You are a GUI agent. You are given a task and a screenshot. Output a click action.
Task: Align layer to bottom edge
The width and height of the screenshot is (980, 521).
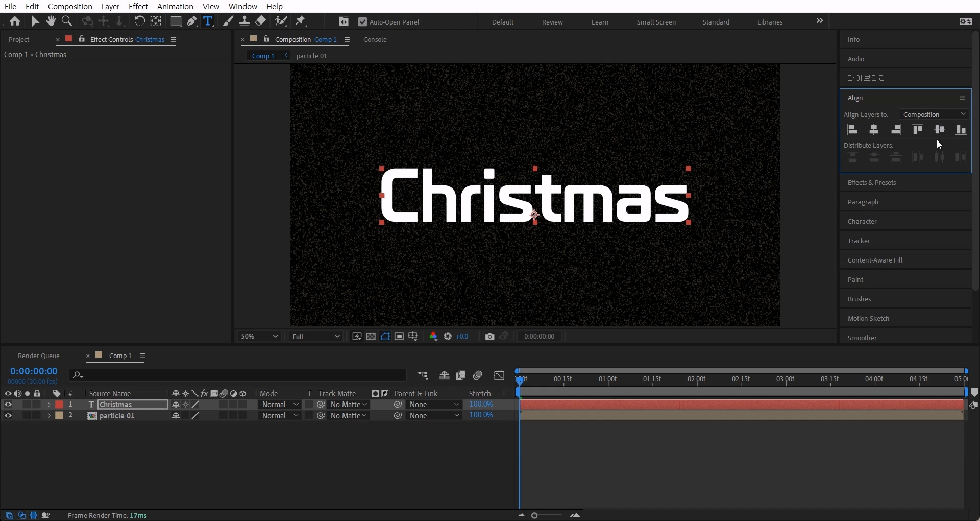(961, 130)
